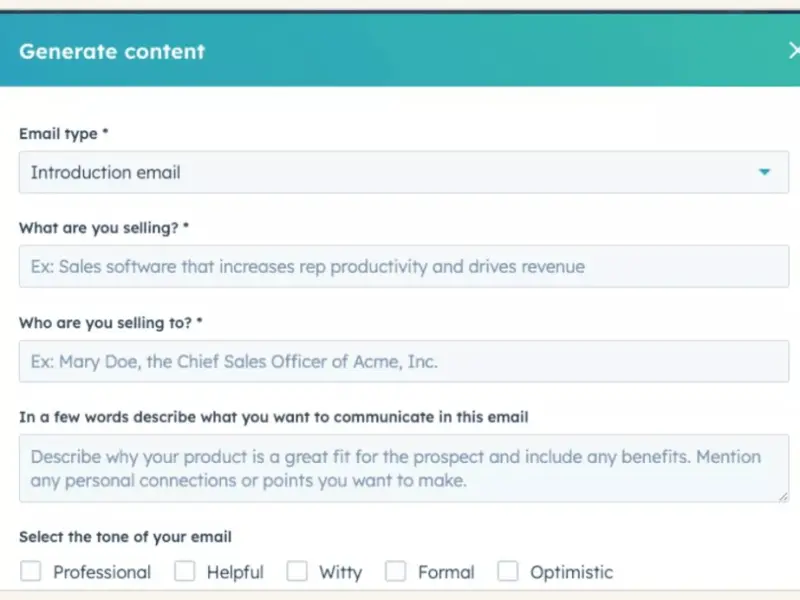The height and width of the screenshot is (600, 800).
Task: Click the 'Optimistic' label text
Action: (571, 573)
